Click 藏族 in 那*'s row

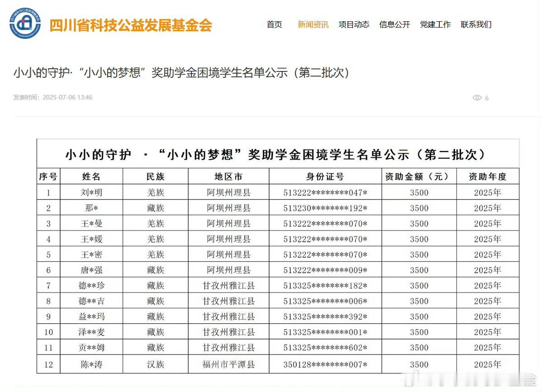[155, 208]
